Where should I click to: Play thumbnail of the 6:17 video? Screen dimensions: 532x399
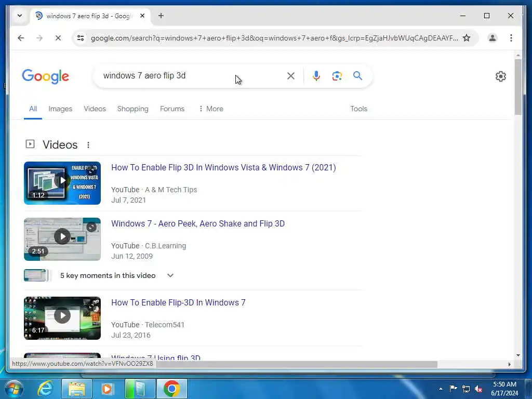point(62,318)
